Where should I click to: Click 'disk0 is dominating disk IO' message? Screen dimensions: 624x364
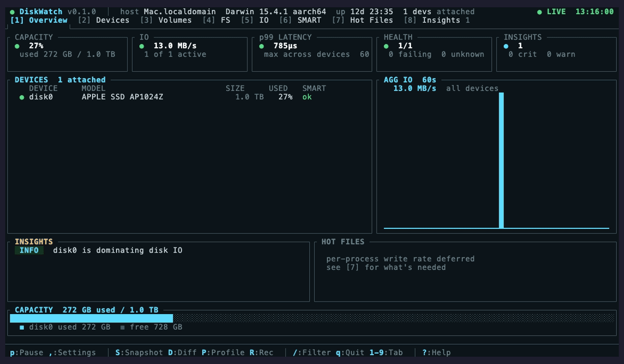tap(118, 251)
